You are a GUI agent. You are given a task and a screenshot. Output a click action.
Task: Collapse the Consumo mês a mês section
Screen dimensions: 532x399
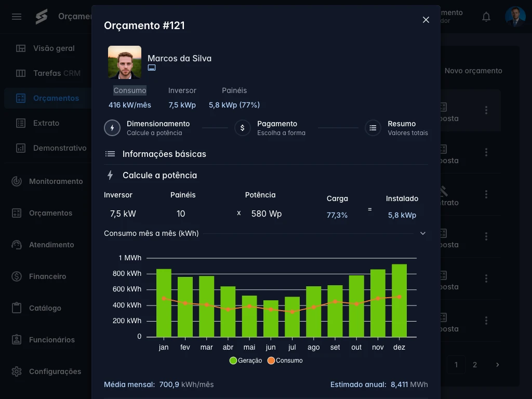click(423, 233)
